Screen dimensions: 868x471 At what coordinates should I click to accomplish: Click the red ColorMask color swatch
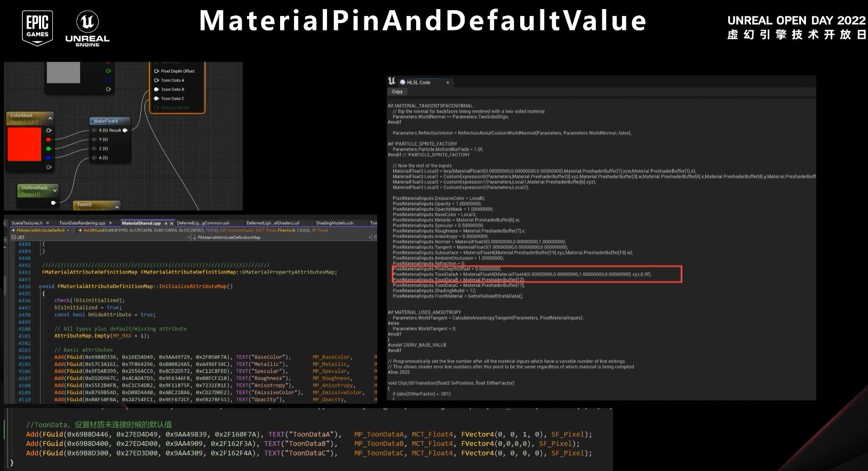(25, 144)
